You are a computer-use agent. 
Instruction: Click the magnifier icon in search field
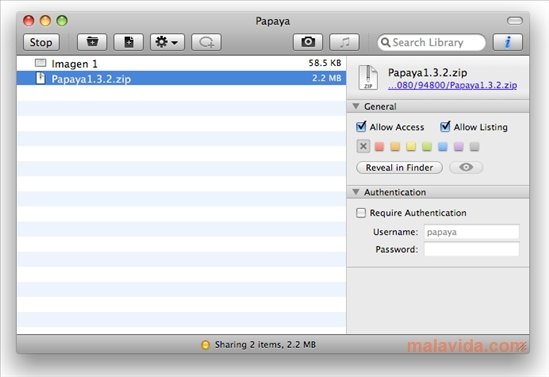pyautogui.click(x=385, y=42)
